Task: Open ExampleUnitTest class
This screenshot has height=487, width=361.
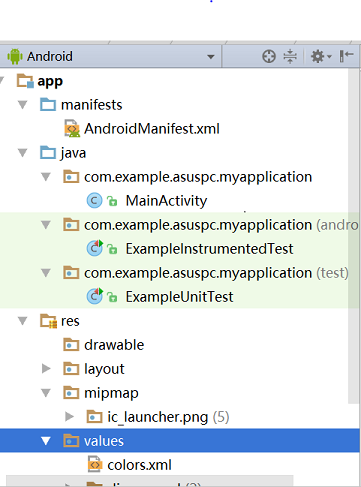Action: coord(179,297)
